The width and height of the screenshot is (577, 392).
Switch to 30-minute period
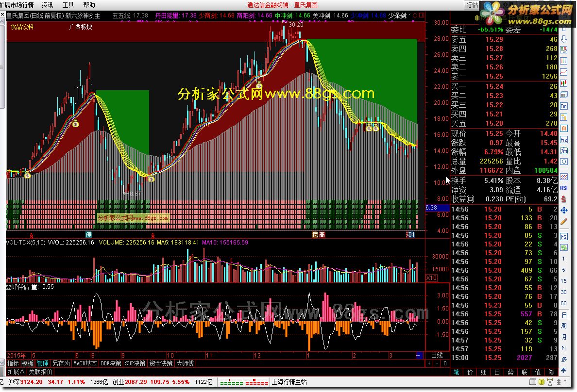pyautogui.click(x=563, y=292)
